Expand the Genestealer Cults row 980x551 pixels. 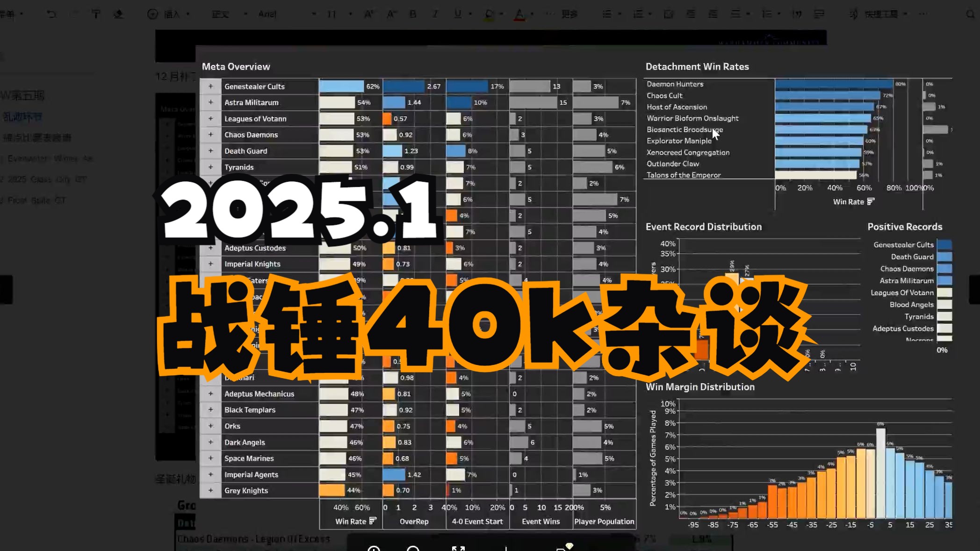coord(210,86)
